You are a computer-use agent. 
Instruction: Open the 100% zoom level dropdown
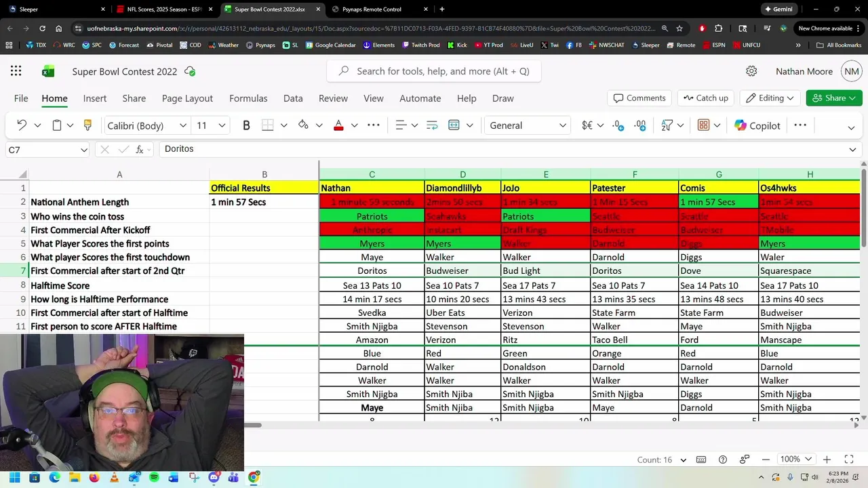[795, 460]
